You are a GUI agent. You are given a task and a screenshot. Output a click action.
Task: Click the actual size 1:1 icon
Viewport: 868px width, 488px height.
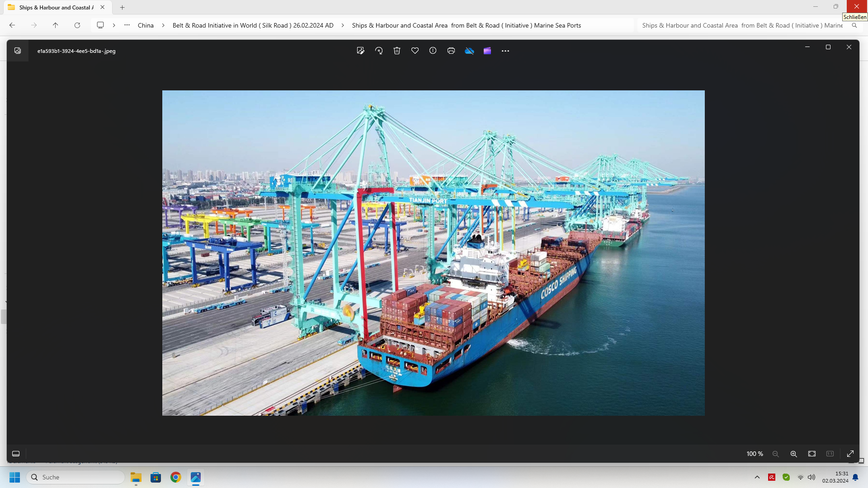click(x=830, y=454)
